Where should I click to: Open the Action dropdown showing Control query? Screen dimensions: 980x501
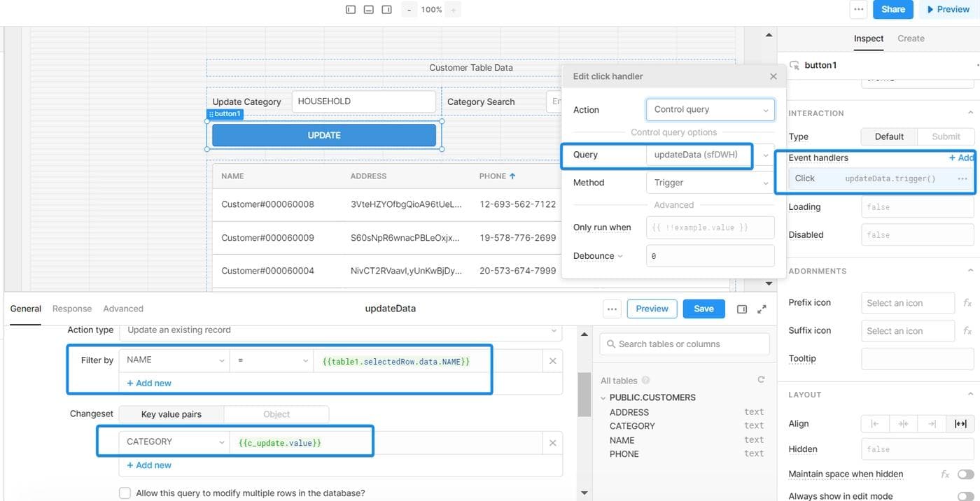coord(710,110)
